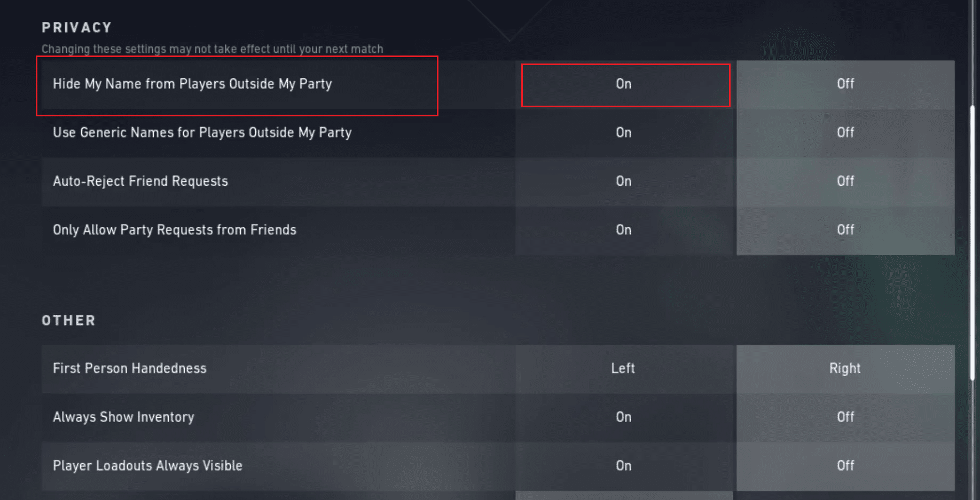Turn off Player Loadouts Always Visible
Image resolution: width=980 pixels, height=500 pixels.
click(x=845, y=466)
